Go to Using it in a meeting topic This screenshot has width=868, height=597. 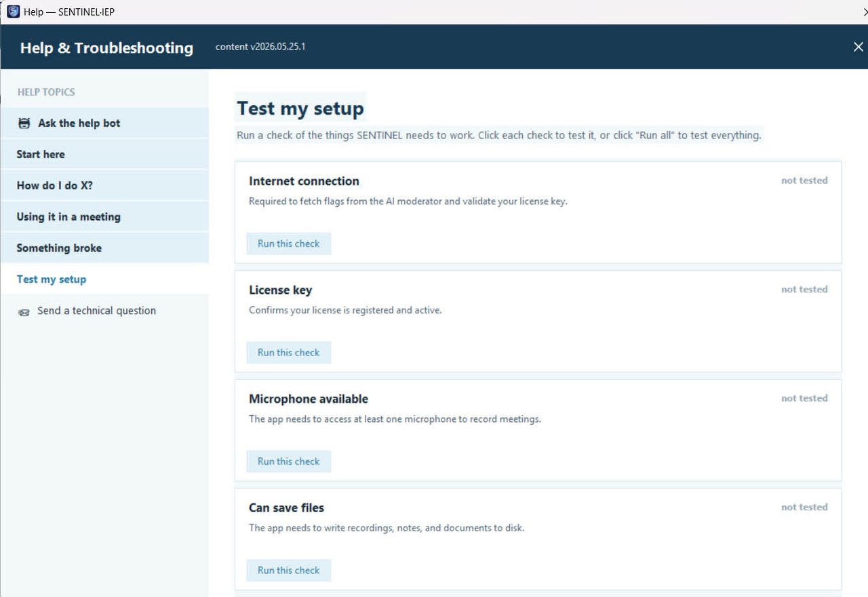tap(104, 216)
